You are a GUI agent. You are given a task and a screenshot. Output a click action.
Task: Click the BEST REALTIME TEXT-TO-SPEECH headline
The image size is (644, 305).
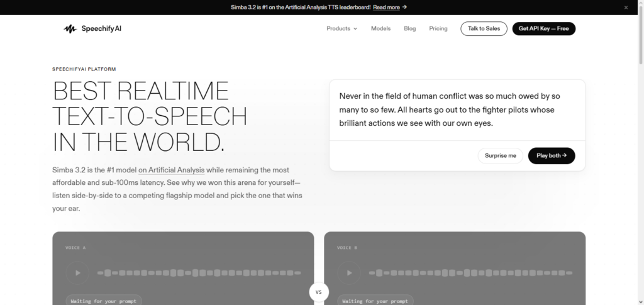(x=150, y=116)
